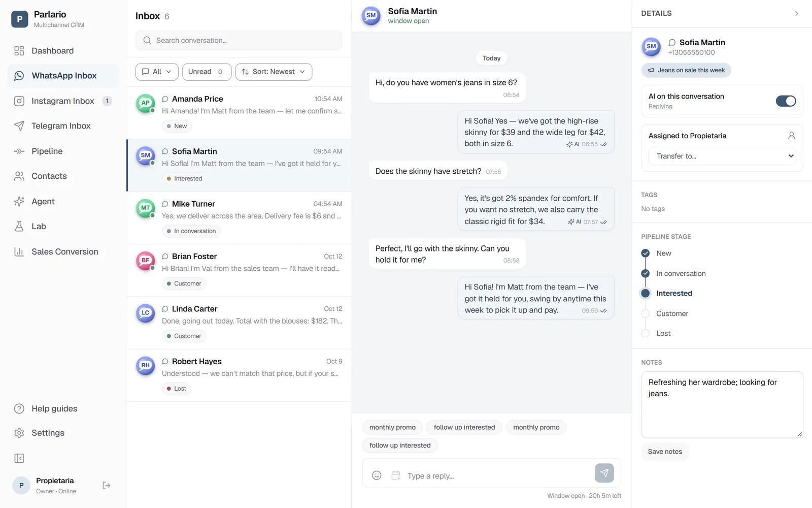Screen dimensions: 812x508
Task: Click Sofia Martin avatar in chat header
Action: coord(371,16)
